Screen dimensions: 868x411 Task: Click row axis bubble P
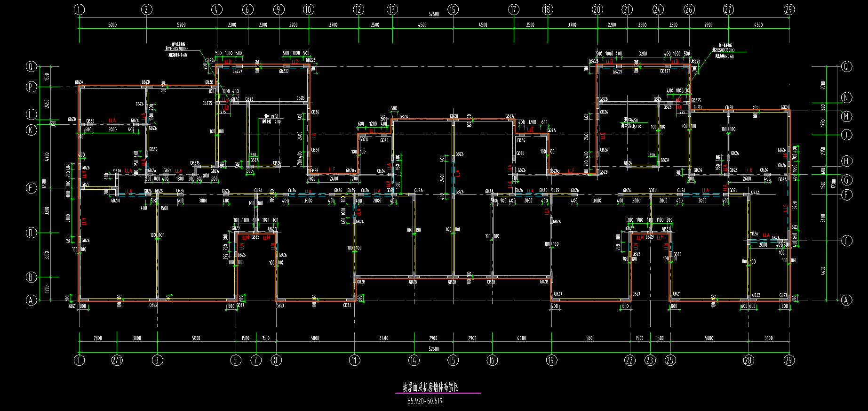31,87
